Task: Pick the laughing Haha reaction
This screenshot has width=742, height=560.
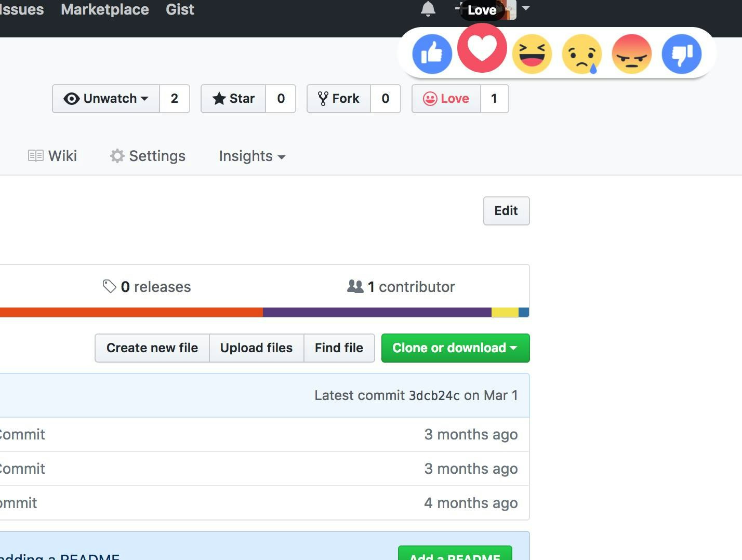Action: tap(532, 54)
